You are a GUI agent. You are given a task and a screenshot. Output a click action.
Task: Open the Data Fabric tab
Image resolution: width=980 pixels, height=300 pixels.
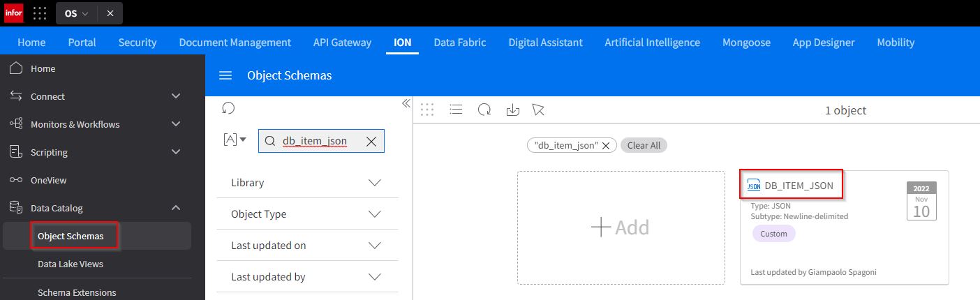(459, 42)
